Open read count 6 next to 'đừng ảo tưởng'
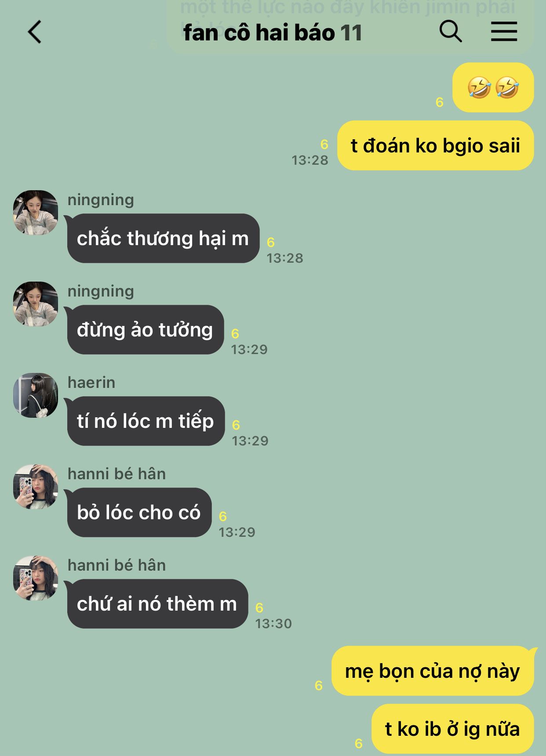The height and width of the screenshot is (756, 546). click(x=235, y=334)
